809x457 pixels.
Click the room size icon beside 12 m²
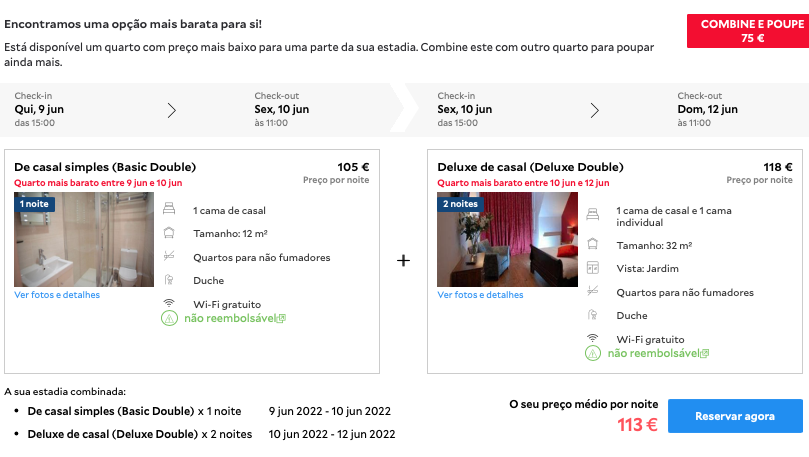tap(169, 233)
